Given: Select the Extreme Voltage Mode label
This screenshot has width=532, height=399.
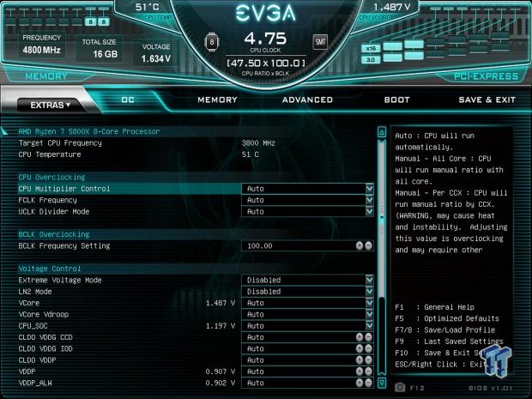Looking at the screenshot, I should point(60,281).
